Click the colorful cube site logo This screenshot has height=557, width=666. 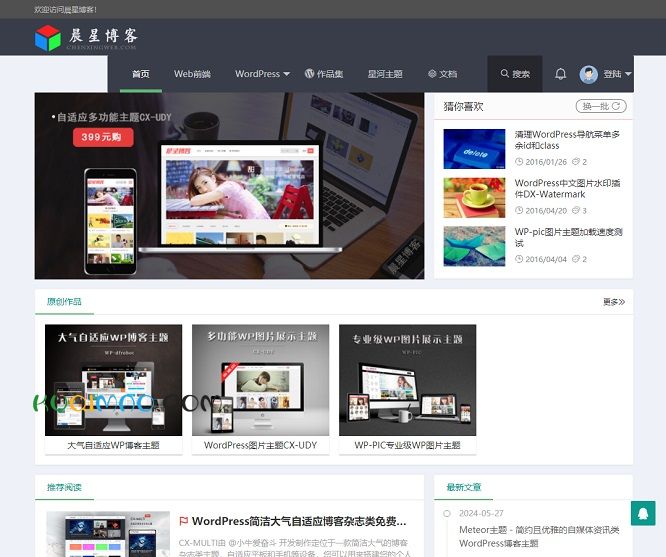[x=48, y=38]
